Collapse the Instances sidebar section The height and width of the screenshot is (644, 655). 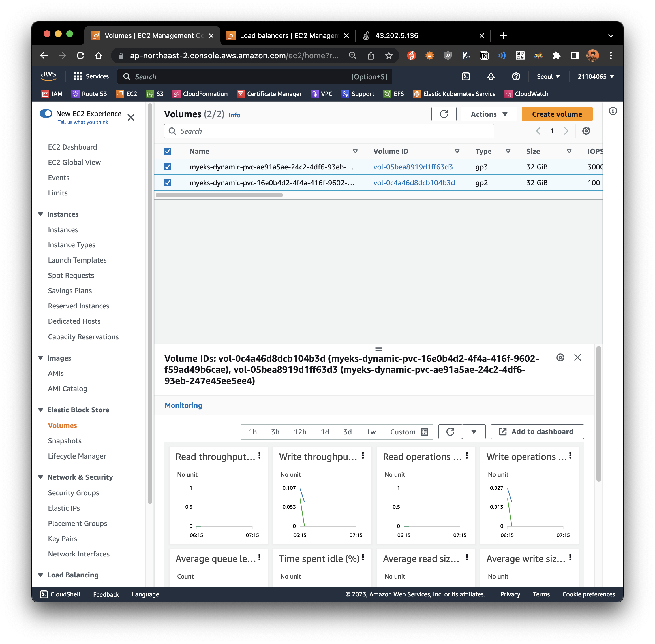(40, 214)
